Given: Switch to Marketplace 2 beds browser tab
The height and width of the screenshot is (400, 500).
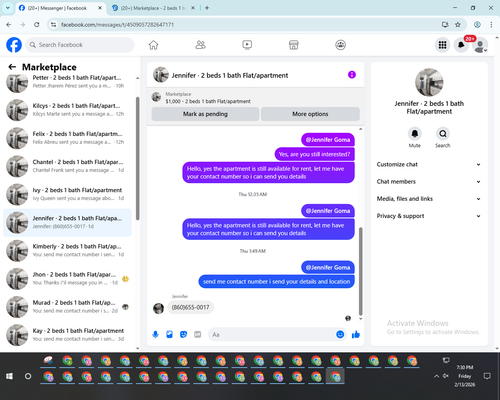Looking at the screenshot, I should pos(154,8).
